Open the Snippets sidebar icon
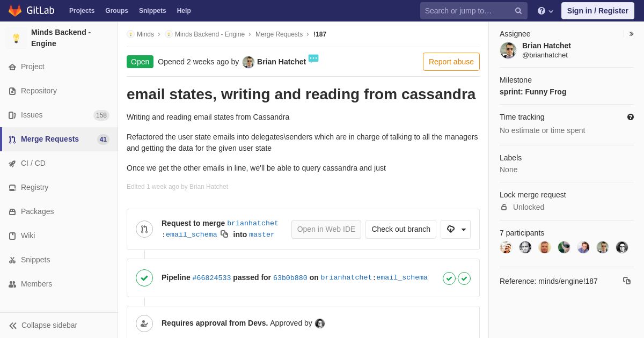Viewport: 644px width, 338px height. (12, 260)
